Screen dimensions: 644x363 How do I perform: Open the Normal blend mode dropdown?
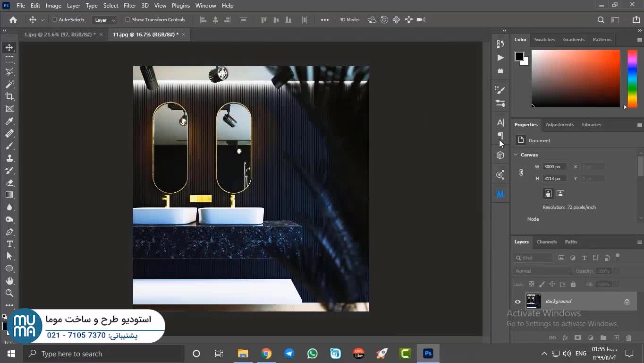(x=542, y=271)
